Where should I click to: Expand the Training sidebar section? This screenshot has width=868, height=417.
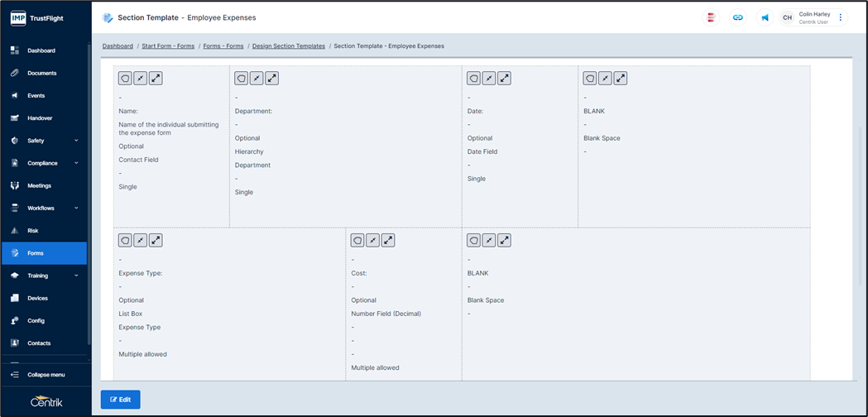tap(76, 276)
